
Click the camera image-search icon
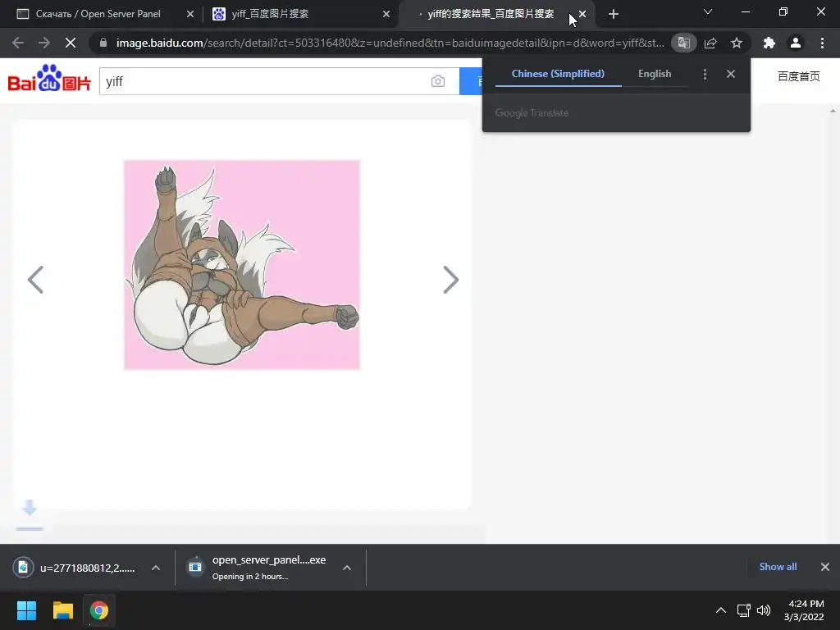coord(438,81)
